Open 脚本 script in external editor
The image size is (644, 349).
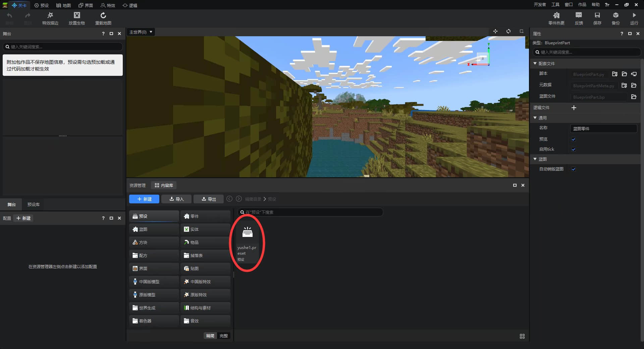pyautogui.click(x=634, y=74)
